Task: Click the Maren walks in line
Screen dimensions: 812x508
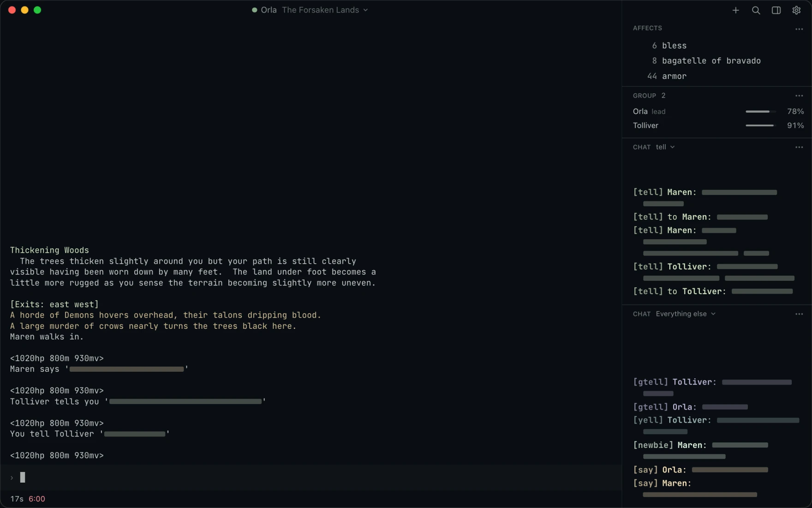Action: tap(47, 337)
